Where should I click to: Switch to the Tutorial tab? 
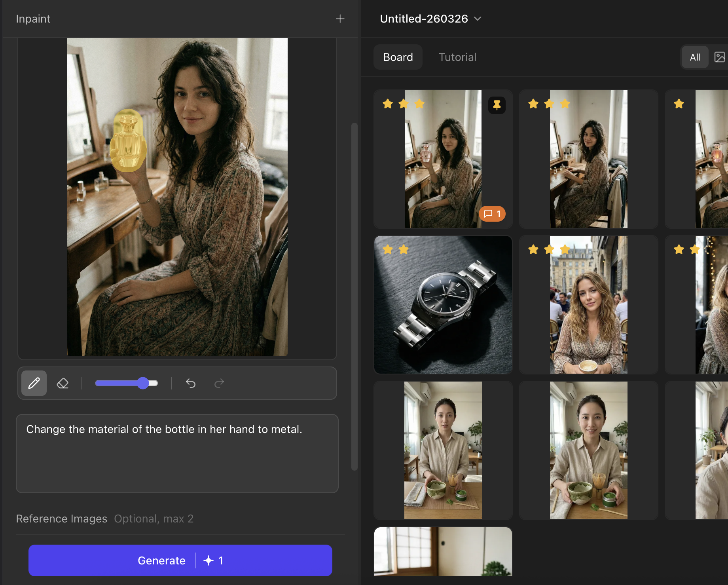tap(457, 57)
